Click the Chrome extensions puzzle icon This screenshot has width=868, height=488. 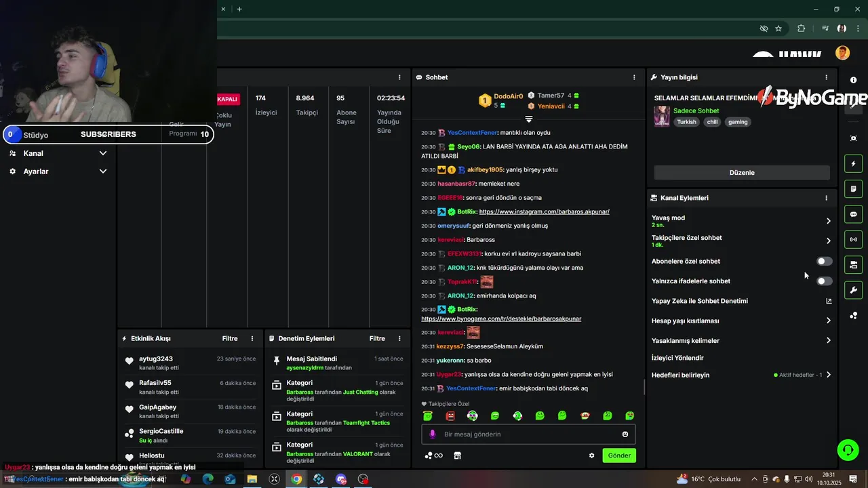(802, 28)
